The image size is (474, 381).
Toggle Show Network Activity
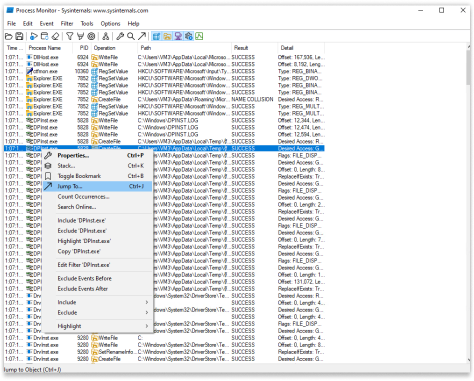click(x=178, y=36)
